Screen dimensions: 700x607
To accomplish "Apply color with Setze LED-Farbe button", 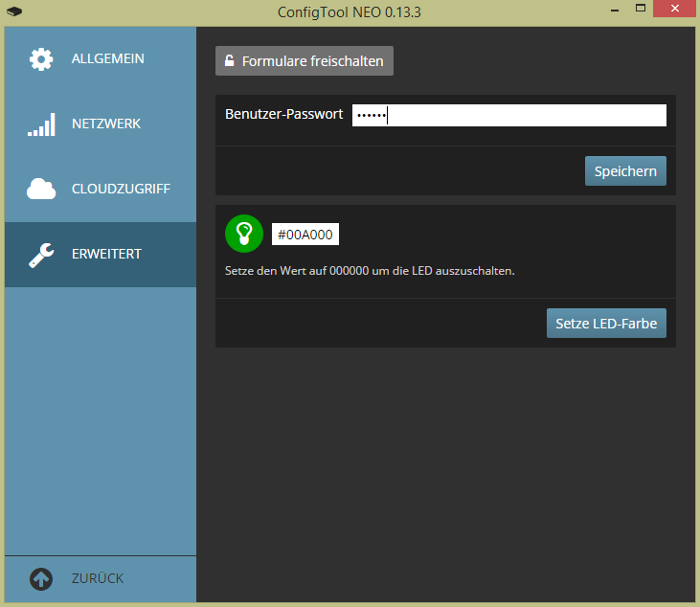I will (606, 324).
